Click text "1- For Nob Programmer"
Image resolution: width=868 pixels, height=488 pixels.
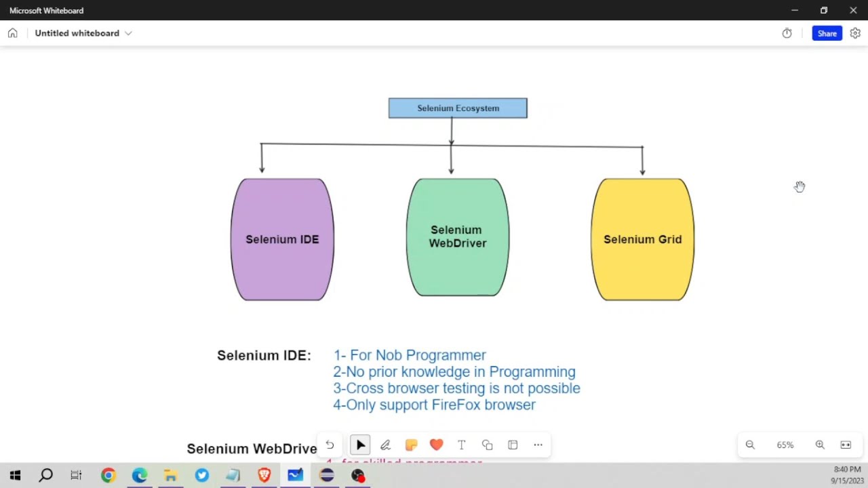point(410,355)
